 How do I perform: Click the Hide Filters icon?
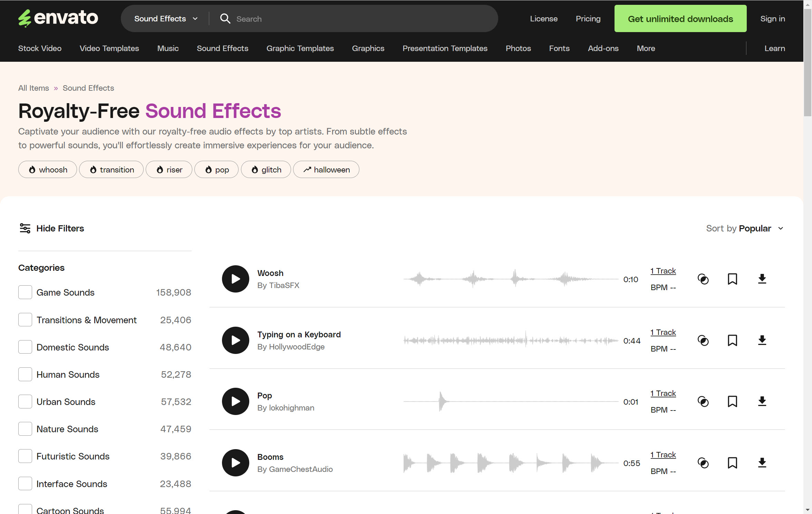coord(25,228)
